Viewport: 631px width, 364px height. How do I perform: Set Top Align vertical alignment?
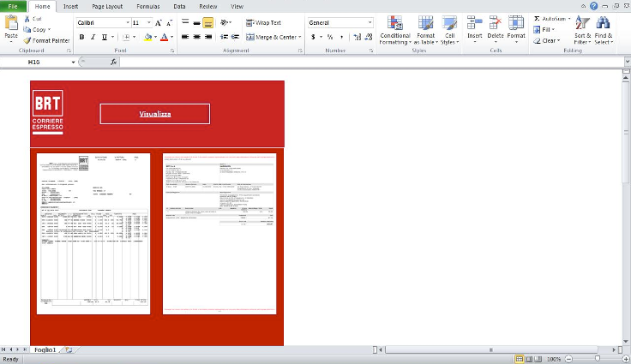click(185, 22)
